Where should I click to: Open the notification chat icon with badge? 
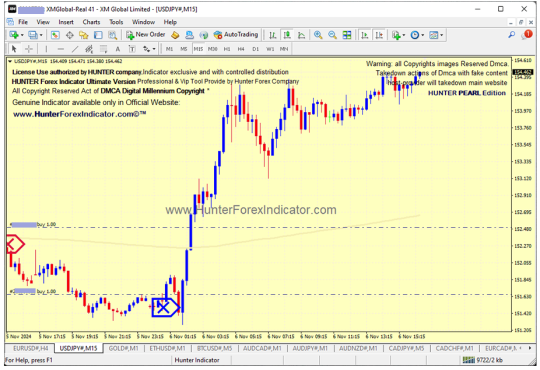pos(527,34)
